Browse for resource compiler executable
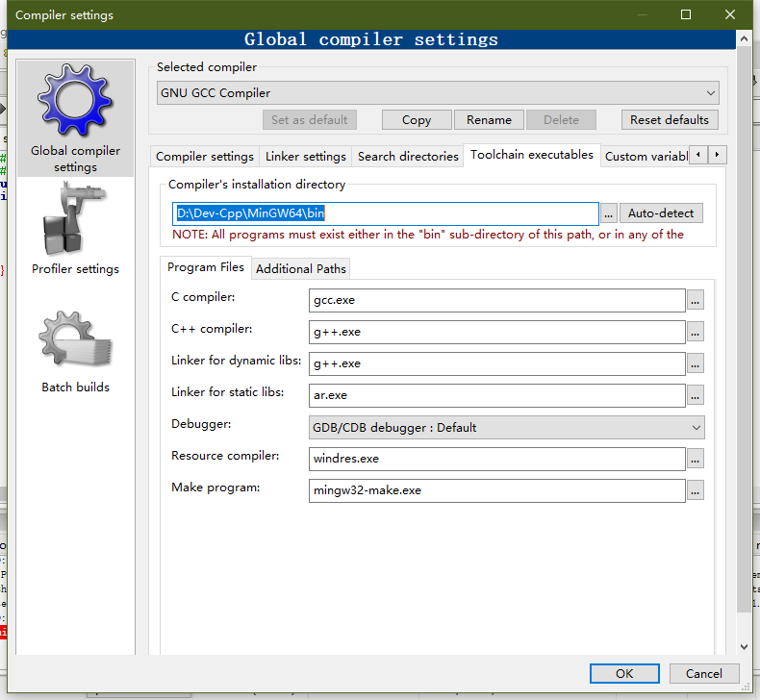 695,459
